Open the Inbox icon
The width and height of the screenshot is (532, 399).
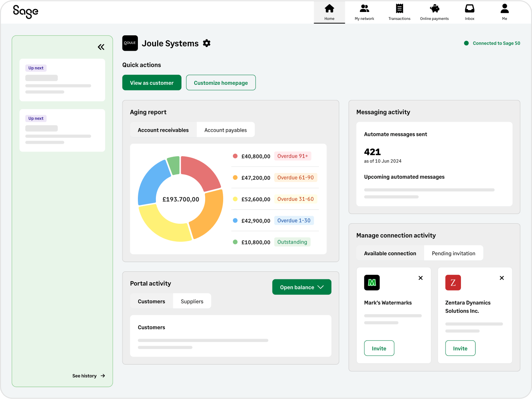(x=470, y=8)
